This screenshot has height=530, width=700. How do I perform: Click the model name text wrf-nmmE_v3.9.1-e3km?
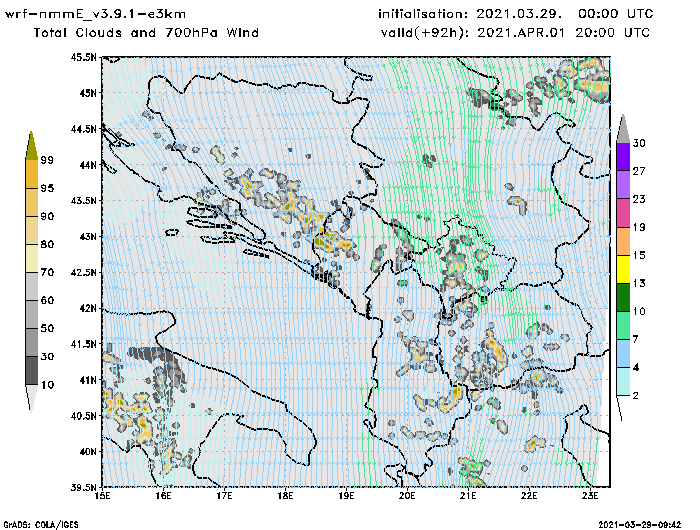tap(96, 14)
